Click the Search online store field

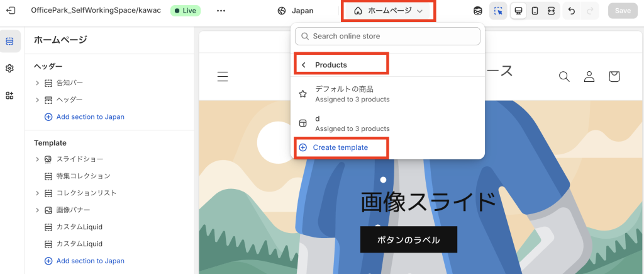(x=387, y=37)
